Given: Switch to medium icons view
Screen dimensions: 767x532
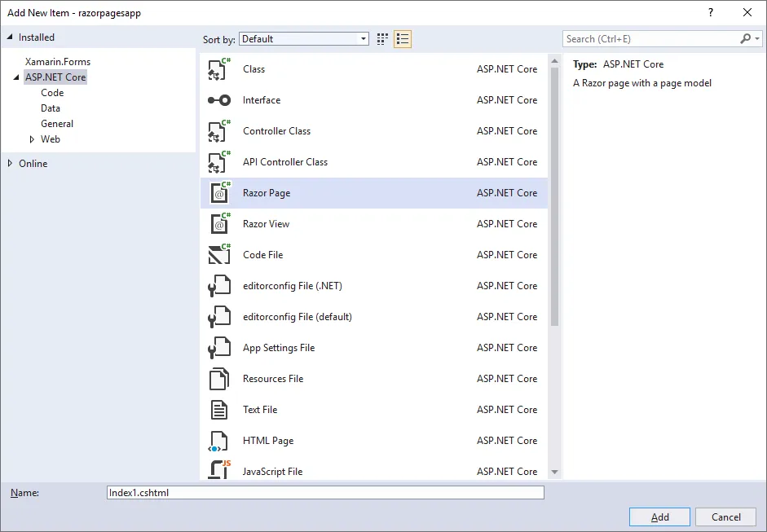Looking at the screenshot, I should [x=382, y=39].
